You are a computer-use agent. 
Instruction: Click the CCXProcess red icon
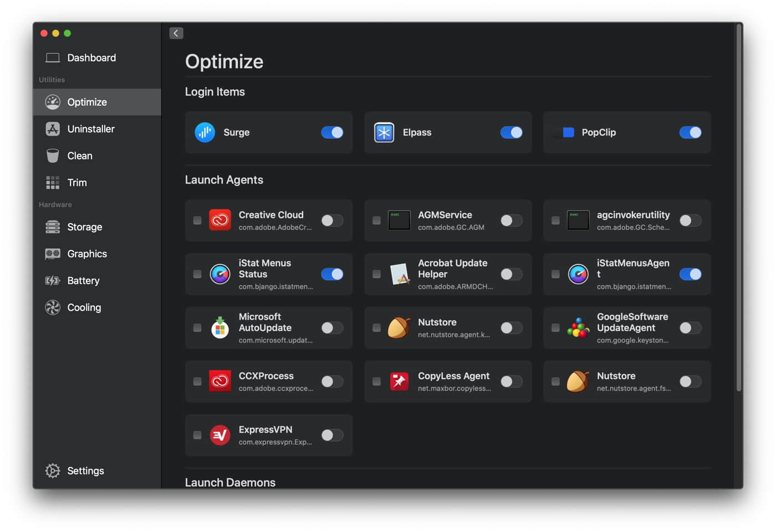pyautogui.click(x=220, y=381)
